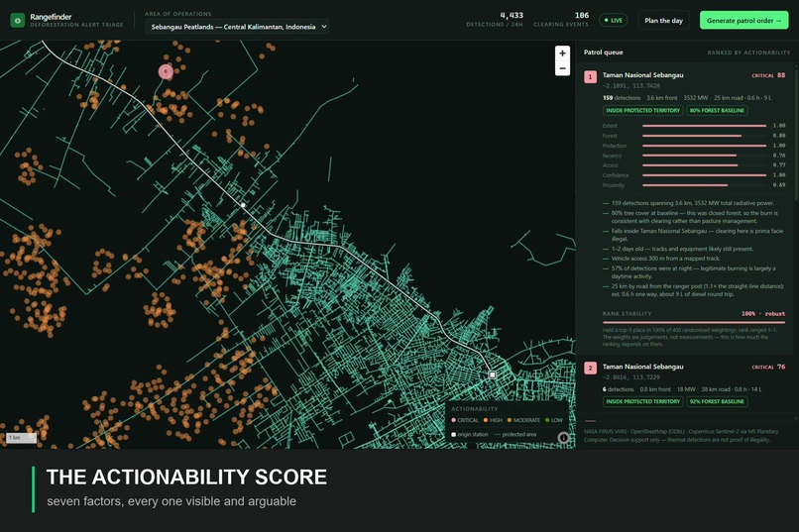Click the Extent factor bar

(704, 126)
